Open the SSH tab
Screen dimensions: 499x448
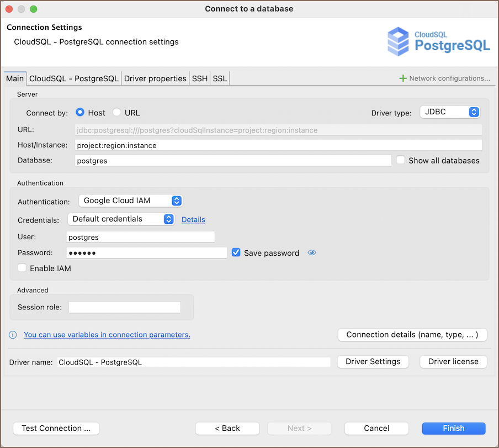coord(199,78)
